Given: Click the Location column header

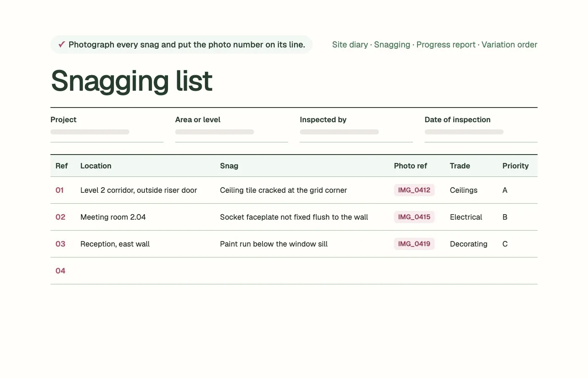Looking at the screenshot, I should (x=96, y=166).
